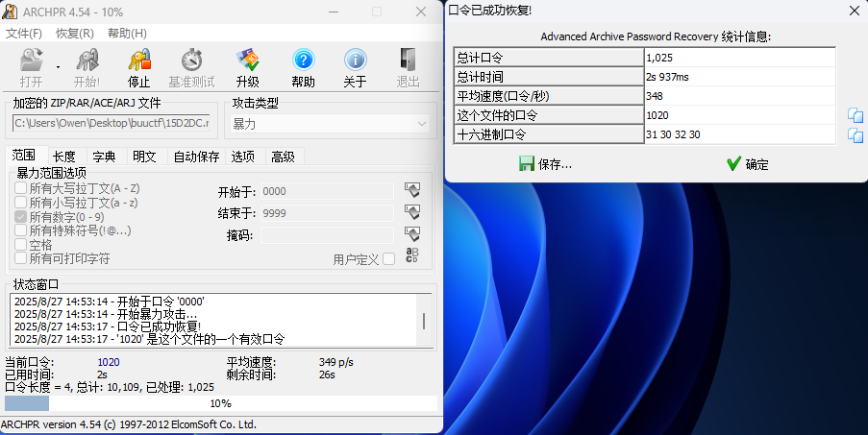
Task: Expand the arrow next to 打开
Action: (x=58, y=67)
